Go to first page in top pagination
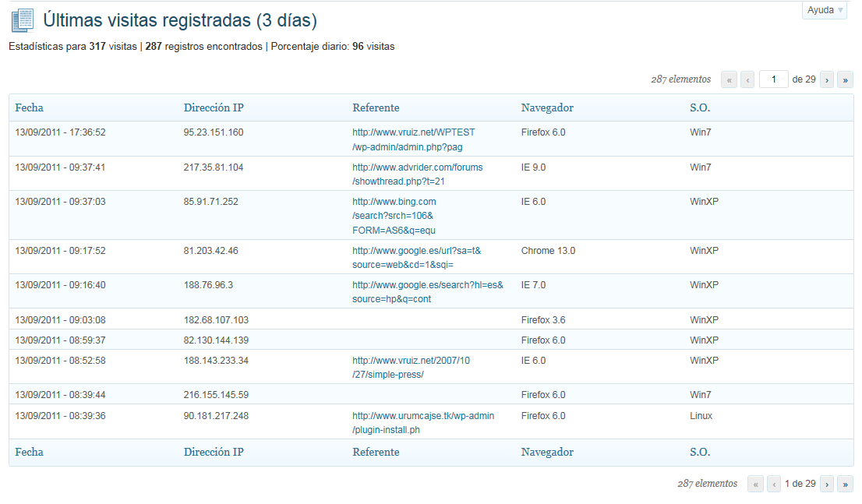Image resolution: width=862 pixels, height=504 pixels. [729, 79]
